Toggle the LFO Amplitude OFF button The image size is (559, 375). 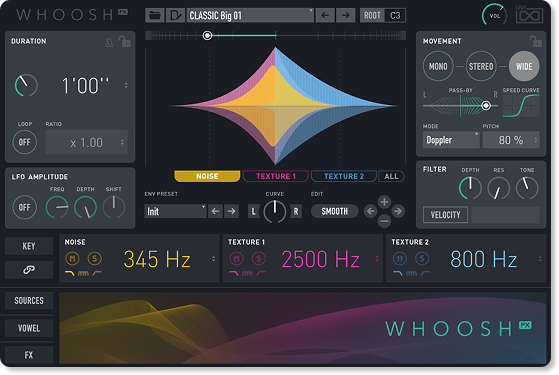point(25,207)
